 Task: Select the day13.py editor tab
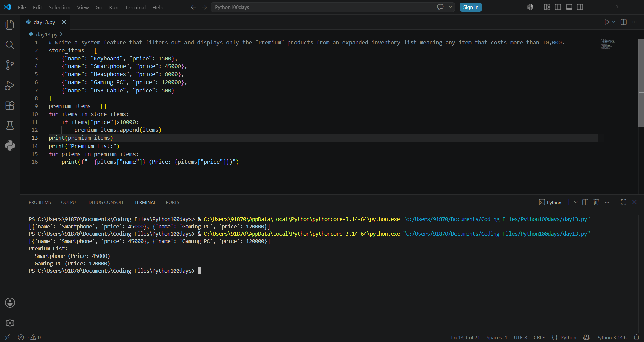click(x=44, y=22)
